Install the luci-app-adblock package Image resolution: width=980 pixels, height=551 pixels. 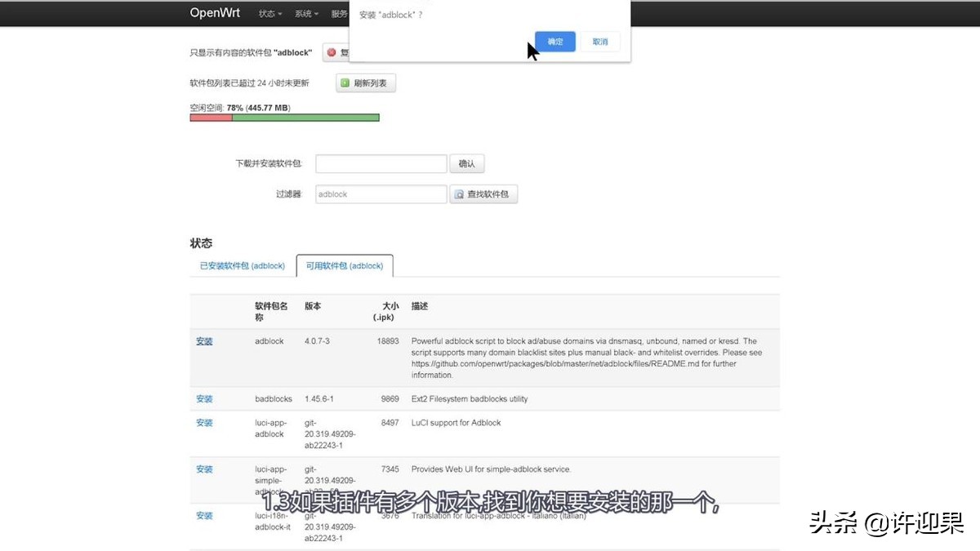tap(203, 422)
